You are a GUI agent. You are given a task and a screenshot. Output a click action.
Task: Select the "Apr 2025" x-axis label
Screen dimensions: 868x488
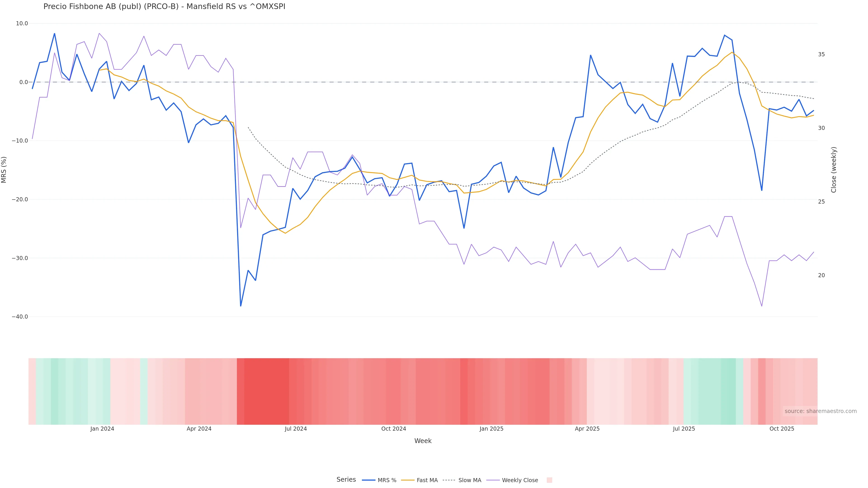click(x=587, y=429)
